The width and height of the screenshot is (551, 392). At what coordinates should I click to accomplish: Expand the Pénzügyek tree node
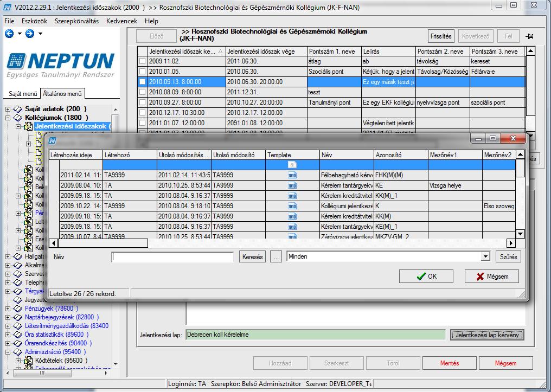[8, 309]
